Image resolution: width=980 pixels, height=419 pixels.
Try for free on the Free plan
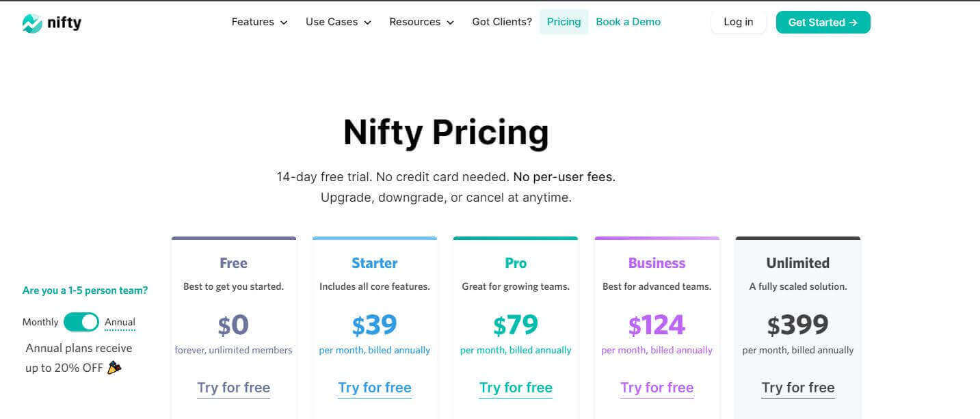pos(233,387)
